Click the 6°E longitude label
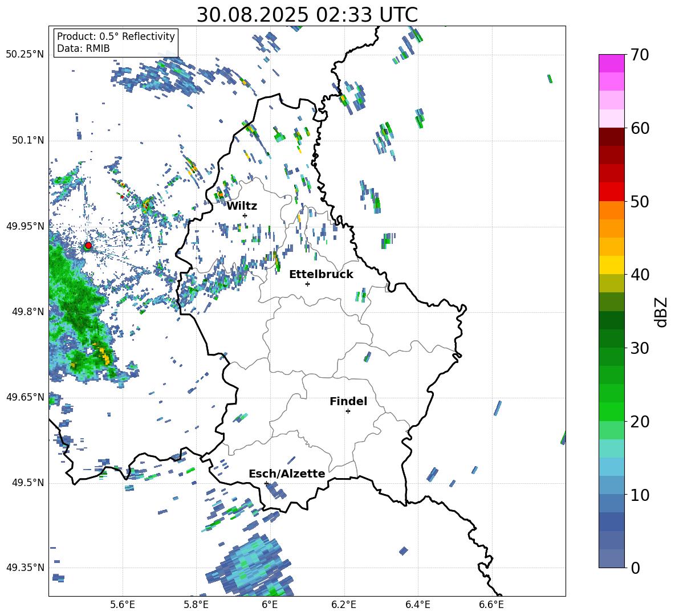Image resolution: width=675 pixels, height=616 pixels. click(x=270, y=605)
